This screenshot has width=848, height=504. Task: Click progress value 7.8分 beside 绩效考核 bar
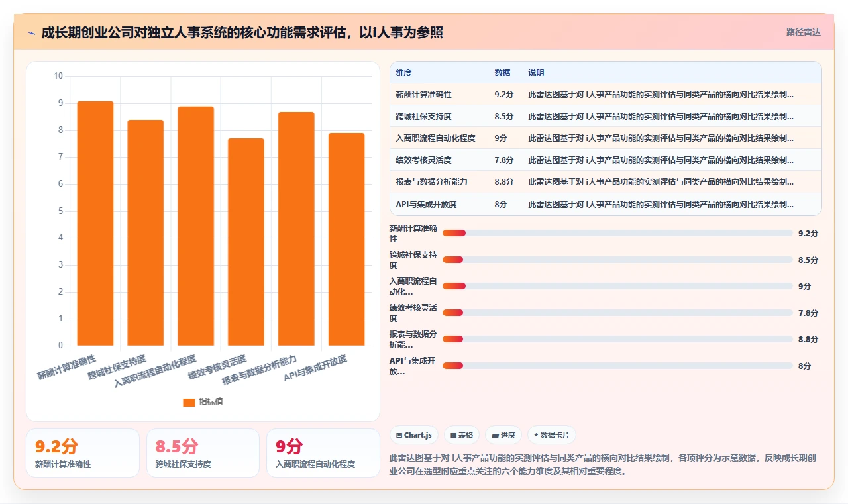(808, 313)
